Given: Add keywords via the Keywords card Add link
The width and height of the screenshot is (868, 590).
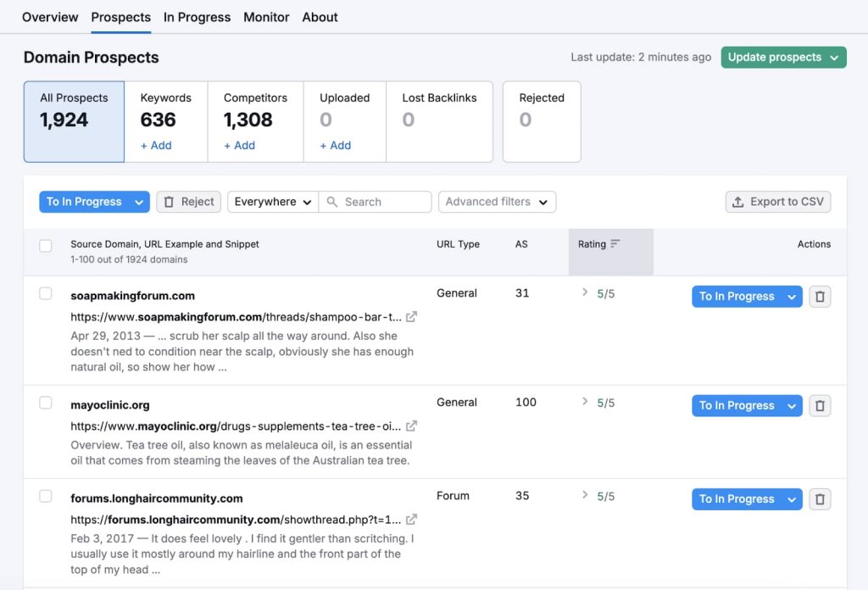Looking at the screenshot, I should coord(157,145).
